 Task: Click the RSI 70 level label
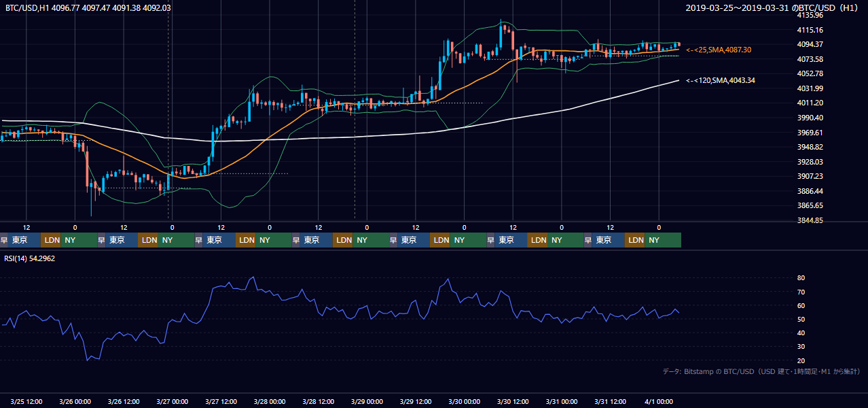801,292
